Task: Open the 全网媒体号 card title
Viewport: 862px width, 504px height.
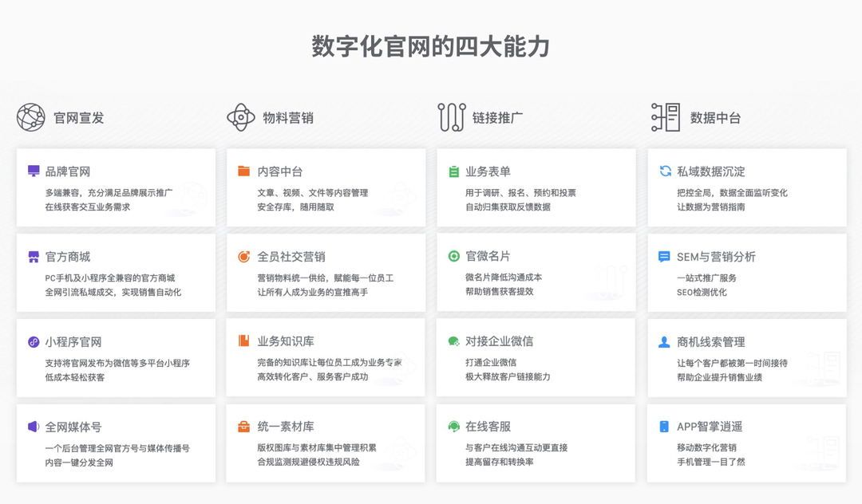Action: click(73, 427)
